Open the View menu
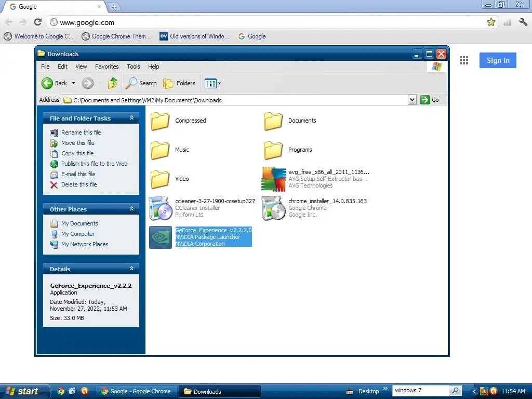This screenshot has height=399, width=532. [x=81, y=66]
